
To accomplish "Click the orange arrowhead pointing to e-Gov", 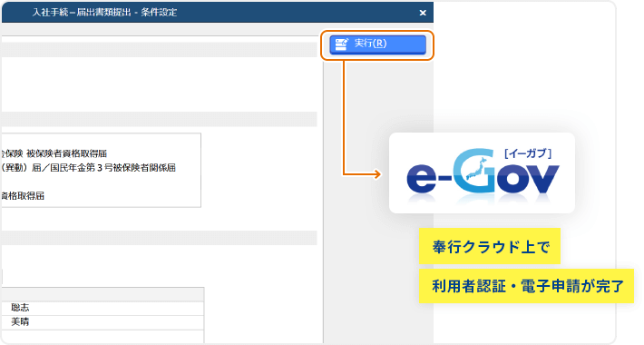I will pyautogui.click(x=377, y=174).
